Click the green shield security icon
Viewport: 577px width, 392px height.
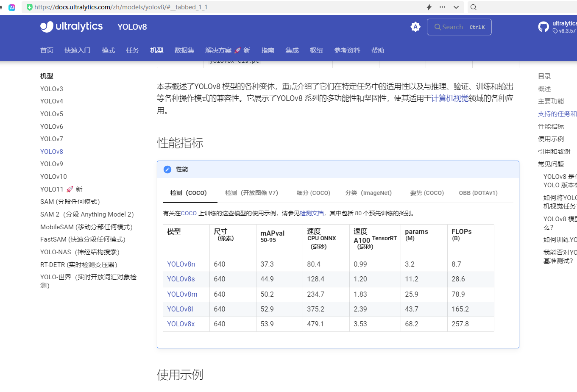tap(30, 7)
